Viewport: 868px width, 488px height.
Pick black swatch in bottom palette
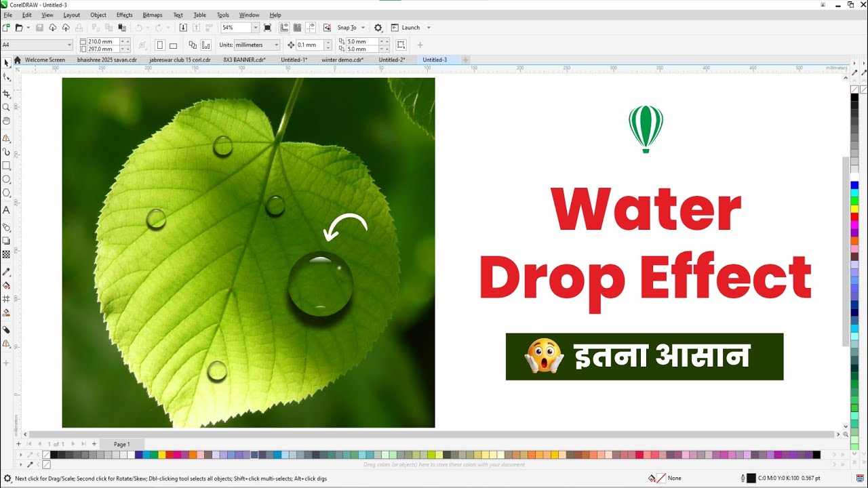click(54, 455)
